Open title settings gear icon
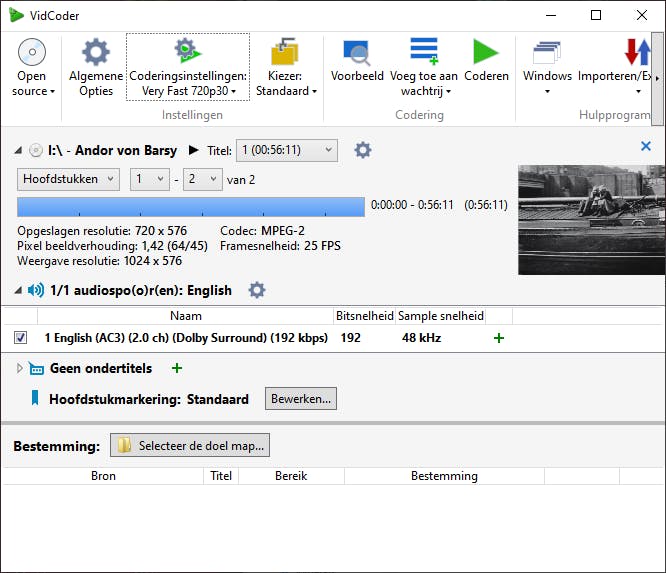The height and width of the screenshot is (573, 666). point(363,150)
